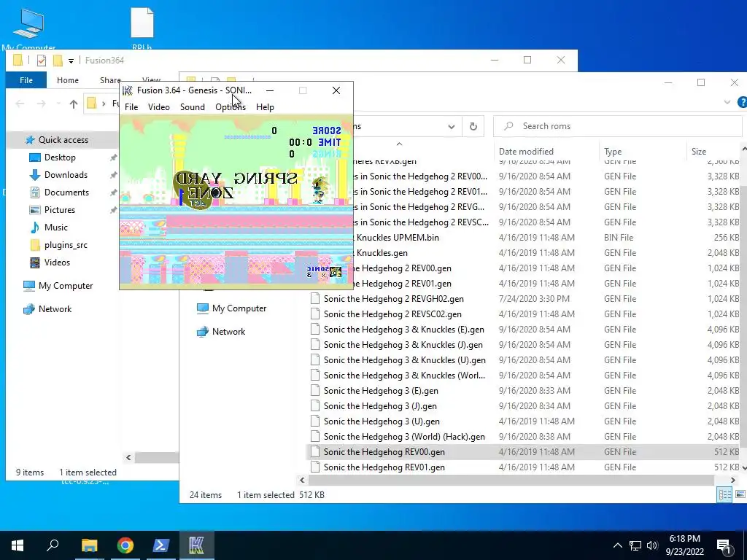
Task: Select My Computer in roms window sidebar
Action: (x=239, y=308)
